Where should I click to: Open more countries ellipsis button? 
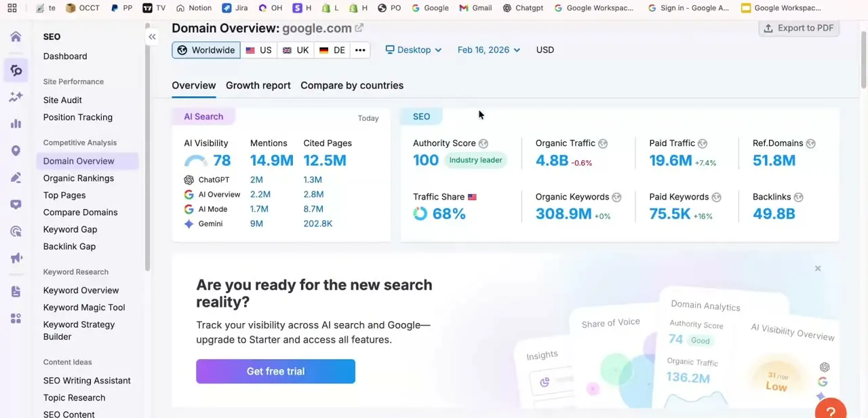[360, 50]
